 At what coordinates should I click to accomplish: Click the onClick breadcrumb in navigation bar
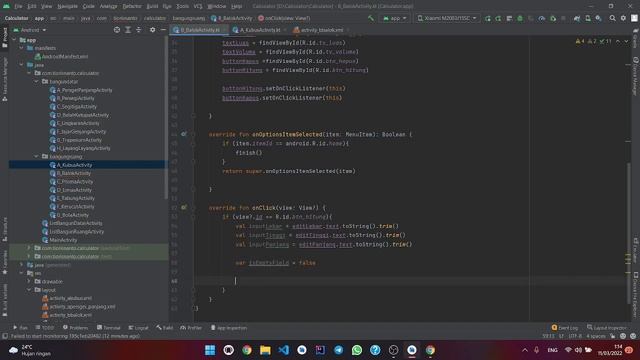coord(284,18)
